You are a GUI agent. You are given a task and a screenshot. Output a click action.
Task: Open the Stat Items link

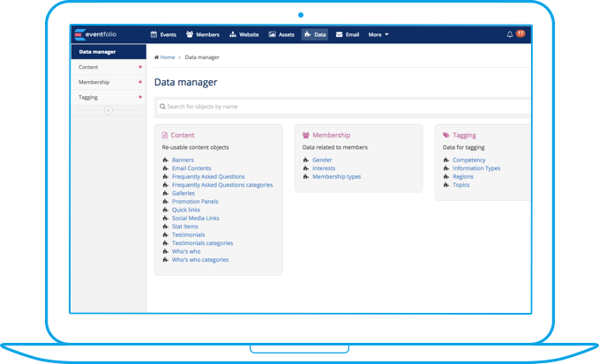(x=185, y=227)
